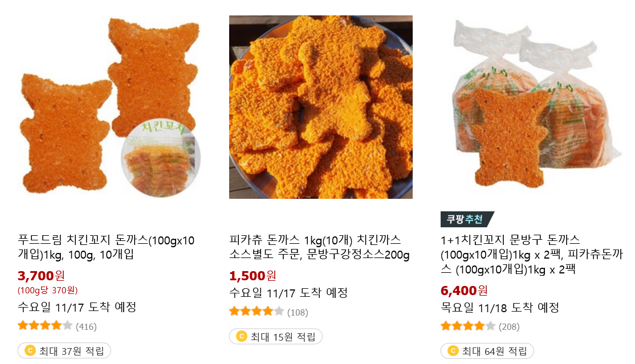Click the 1+1치킨꼬지 문방구 돈까스 title

[x=532, y=254]
